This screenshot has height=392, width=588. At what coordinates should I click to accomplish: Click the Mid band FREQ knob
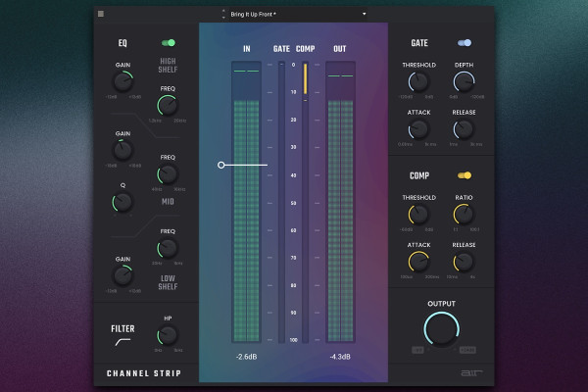168,174
